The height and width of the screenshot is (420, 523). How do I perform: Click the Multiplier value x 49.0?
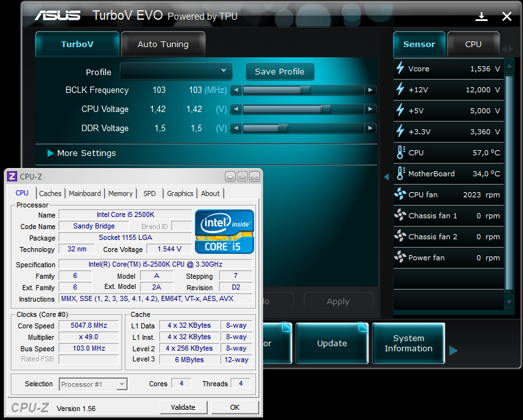point(89,337)
